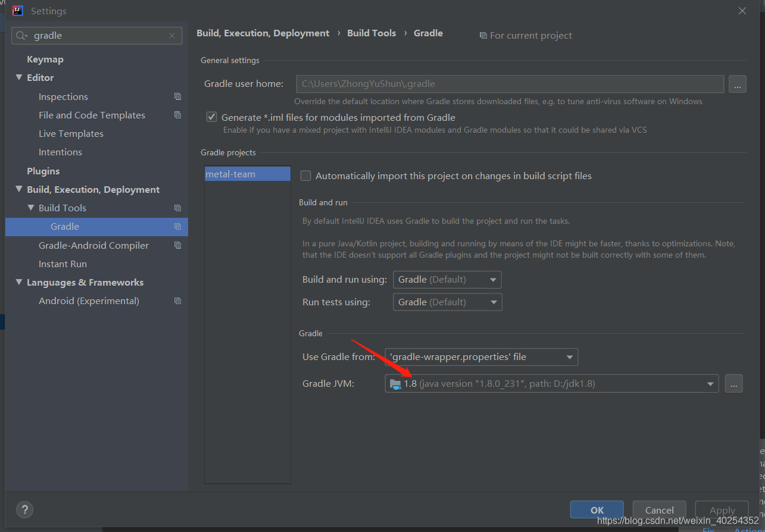Viewport: 765px width, 532px height.
Task: Browse for the Gradle JVM with the ... button
Action: 733,384
